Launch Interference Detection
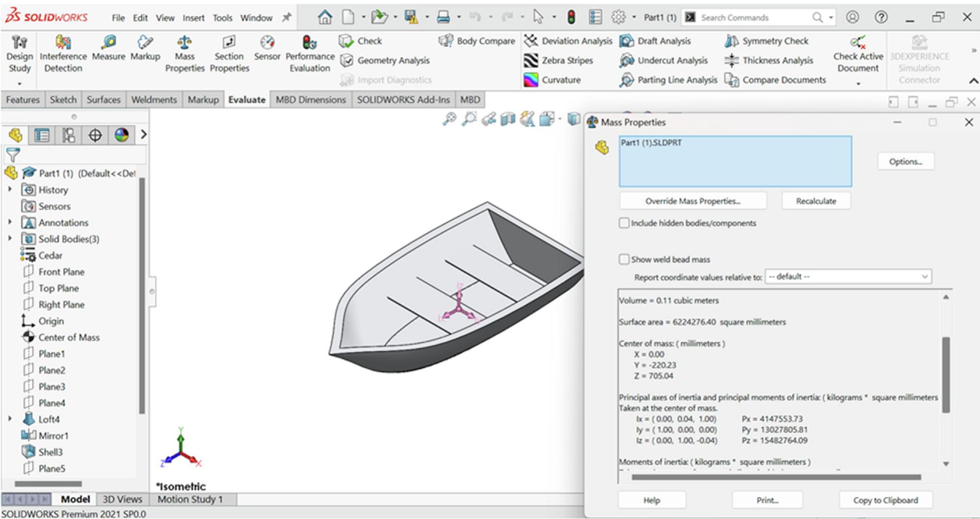 click(63, 51)
